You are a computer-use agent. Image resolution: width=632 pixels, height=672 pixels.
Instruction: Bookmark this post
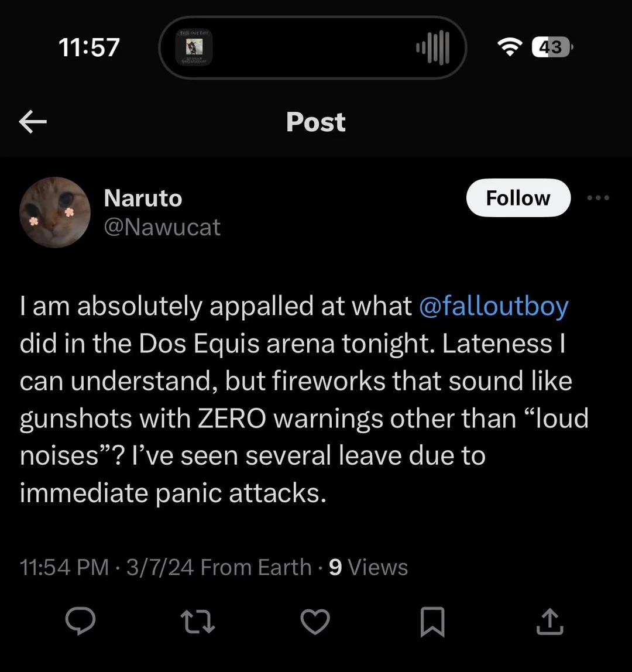pyautogui.click(x=432, y=622)
